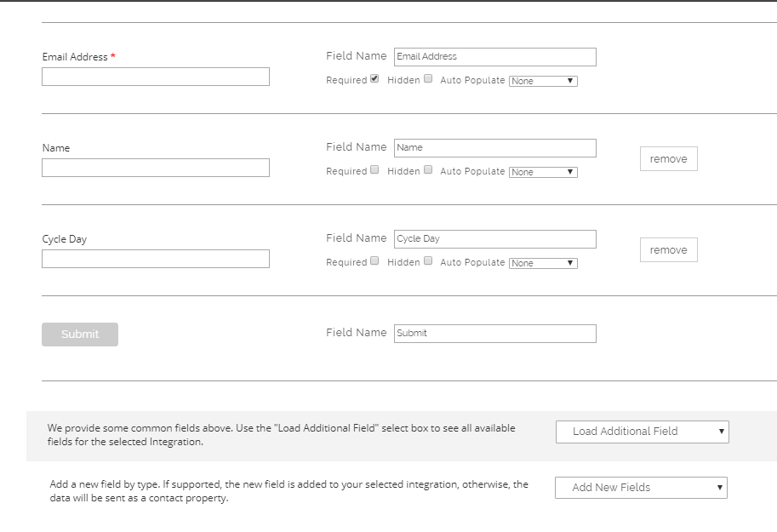Select the Field Name box showing Submit
The height and width of the screenshot is (532, 777).
(494, 333)
